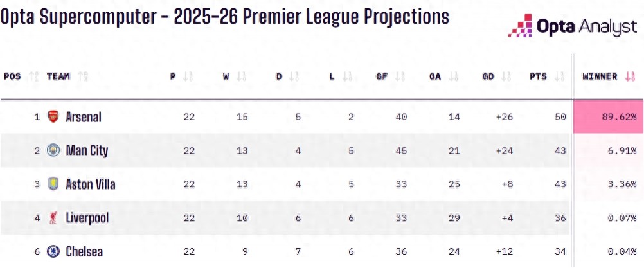This screenshot has height=268, width=644.
Task: Click Arsenal's pink 89.62% winner cell
Action: 609,117
